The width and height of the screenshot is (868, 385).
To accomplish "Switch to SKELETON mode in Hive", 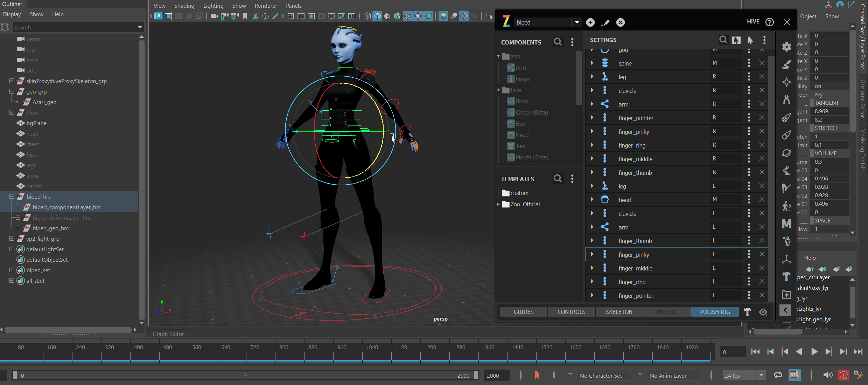I will click(x=619, y=311).
